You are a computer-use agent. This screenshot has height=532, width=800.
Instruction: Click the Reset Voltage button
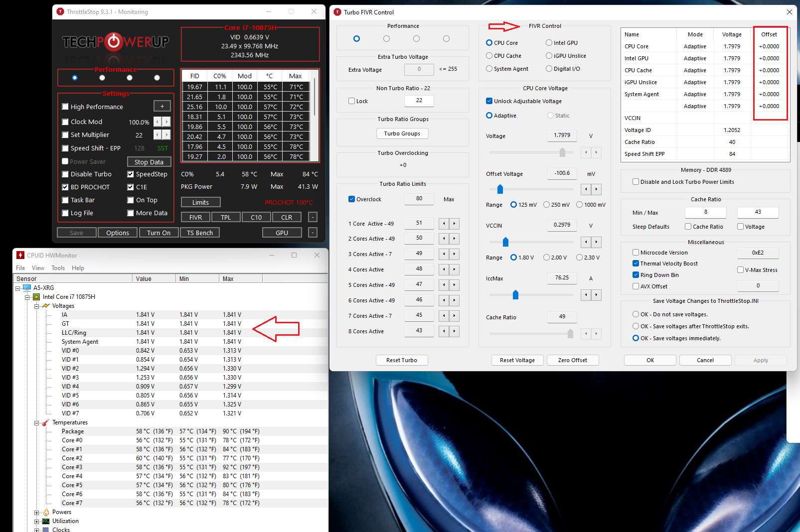517,360
